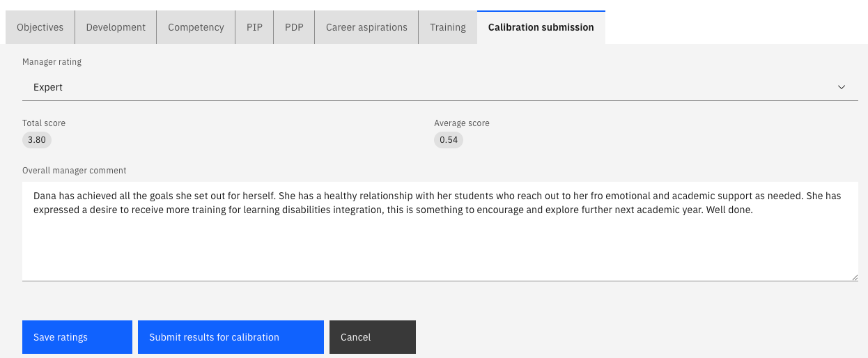Select the Competency tab
This screenshot has height=358, width=868.
pyautogui.click(x=196, y=27)
